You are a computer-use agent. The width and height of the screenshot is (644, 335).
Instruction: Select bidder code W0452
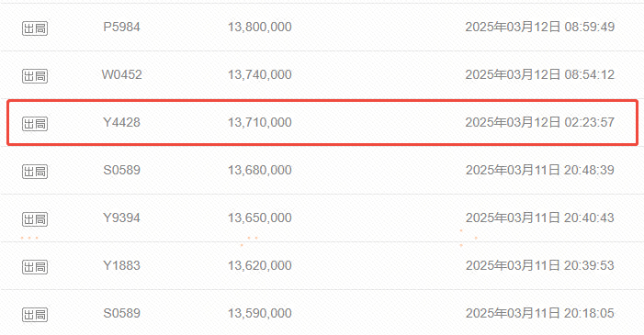point(121,74)
